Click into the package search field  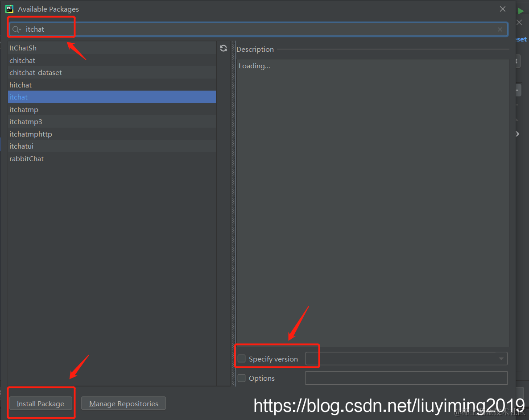coord(258,29)
